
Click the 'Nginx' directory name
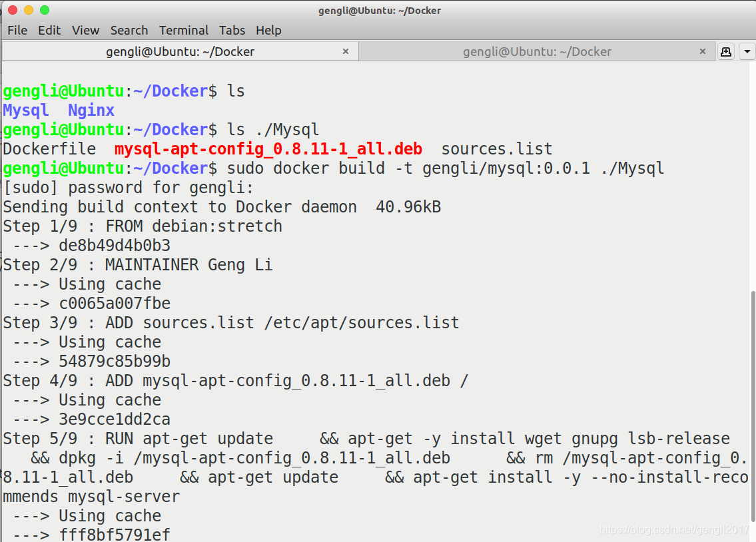pyautogui.click(x=91, y=111)
